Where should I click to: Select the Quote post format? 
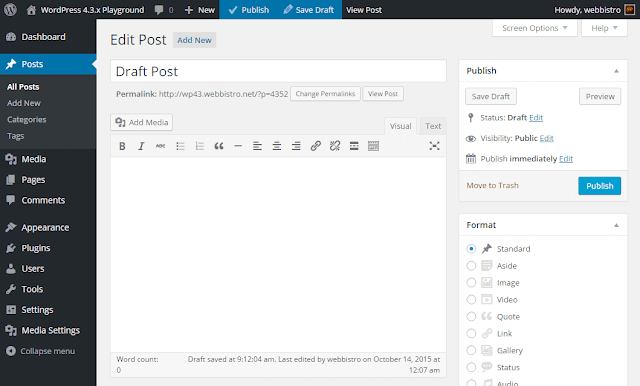471,316
